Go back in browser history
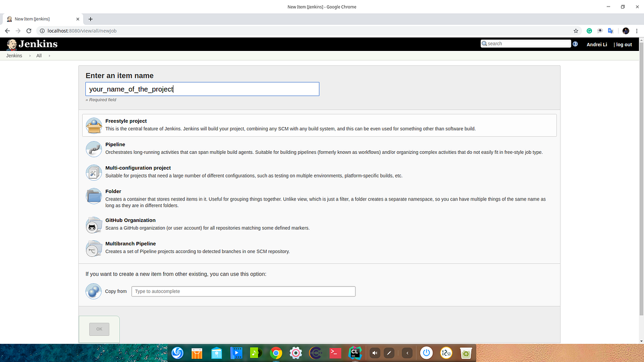This screenshot has width=644, height=362. pos(8,31)
